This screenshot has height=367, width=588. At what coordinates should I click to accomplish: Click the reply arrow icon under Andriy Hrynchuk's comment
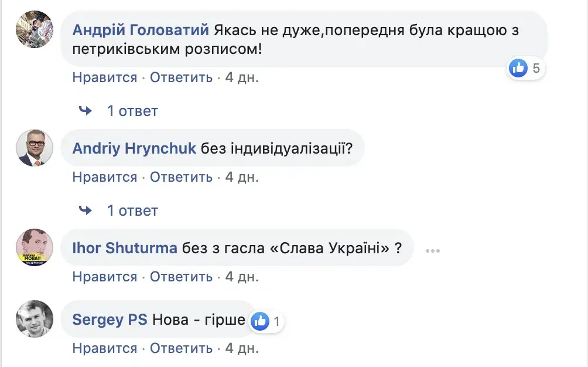coord(86,210)
